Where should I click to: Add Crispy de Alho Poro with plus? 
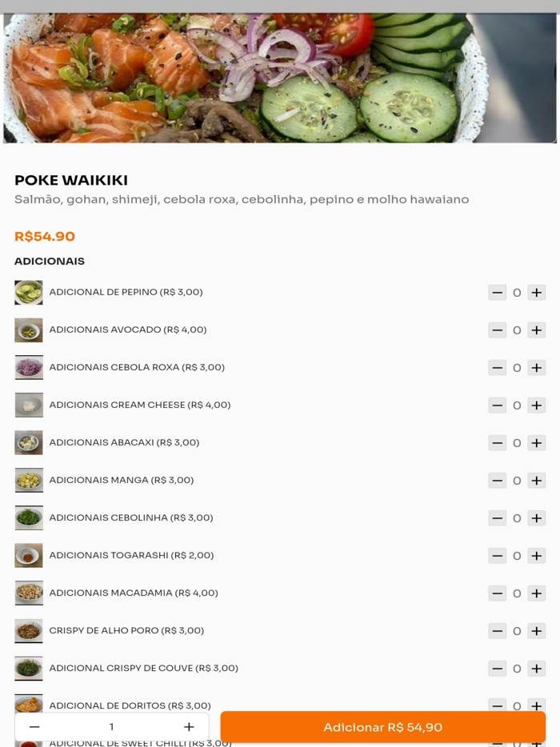coord(536,631)
